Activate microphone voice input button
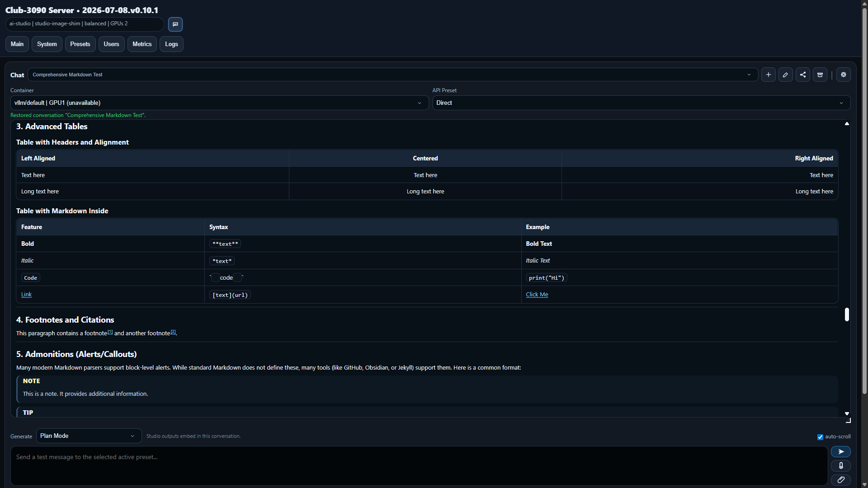This screenshot has height=488, width=868. coord(840,465)
